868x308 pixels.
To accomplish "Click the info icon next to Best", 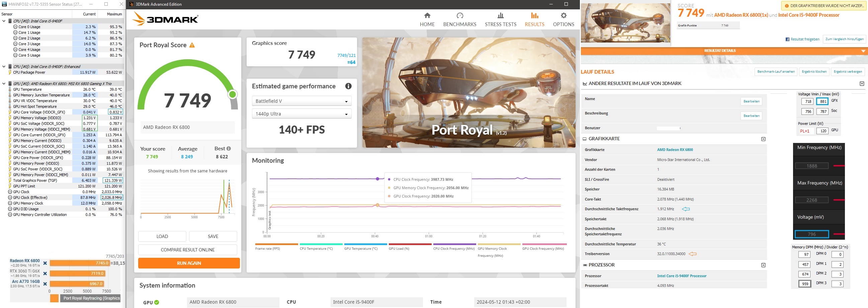I will pos(229,149).
